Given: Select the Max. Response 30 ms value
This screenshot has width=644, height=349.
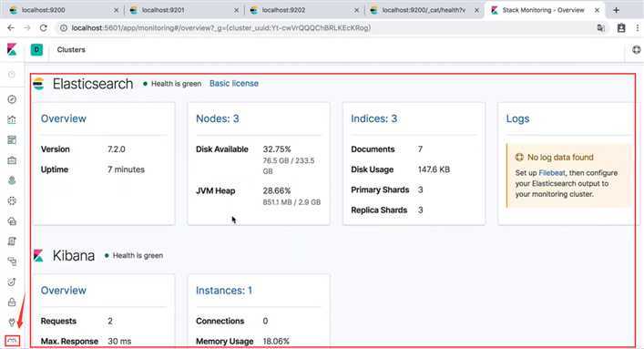Looking at the screenshot, I should click(119, 341).
